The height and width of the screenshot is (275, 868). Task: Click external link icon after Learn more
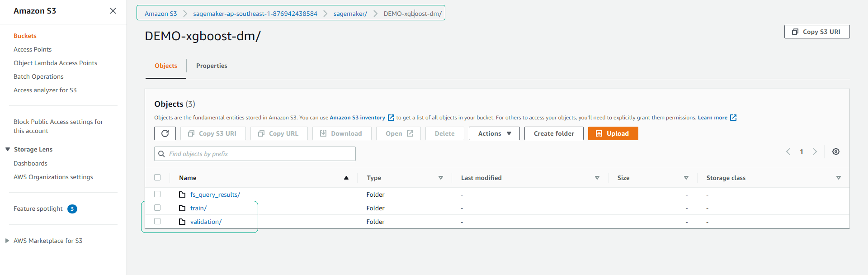tap(733, 118)
